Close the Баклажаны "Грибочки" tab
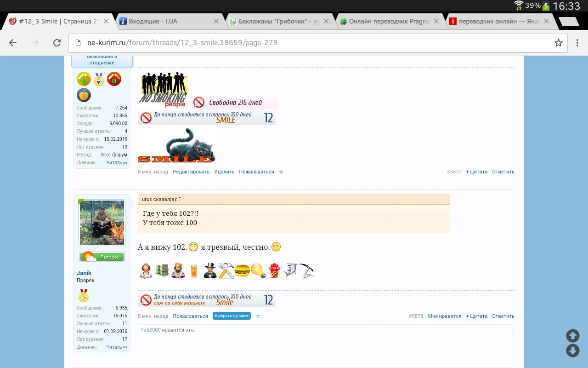Screen dimensions: 588x368 (326, 21)
